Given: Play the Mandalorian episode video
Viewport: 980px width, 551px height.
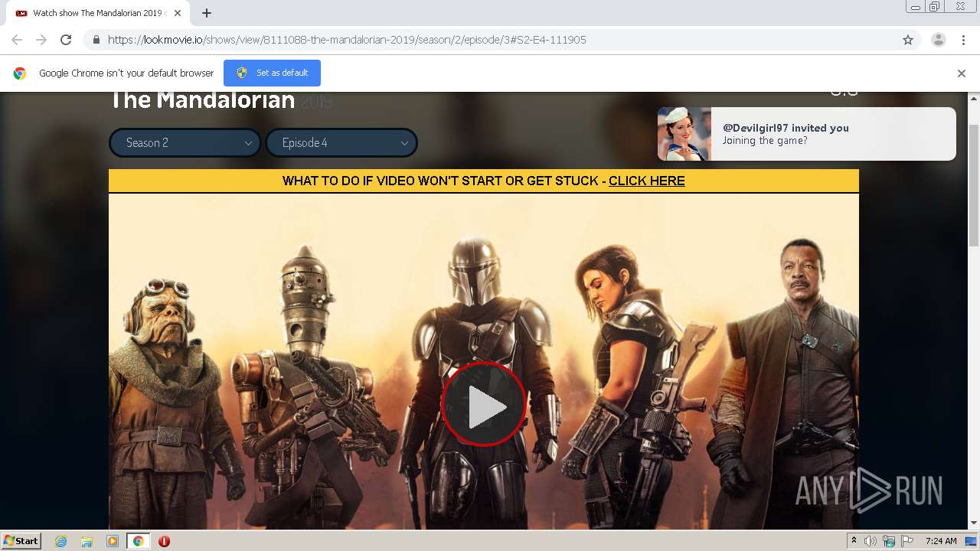Looking at the screenshot, I should [483, 405].
